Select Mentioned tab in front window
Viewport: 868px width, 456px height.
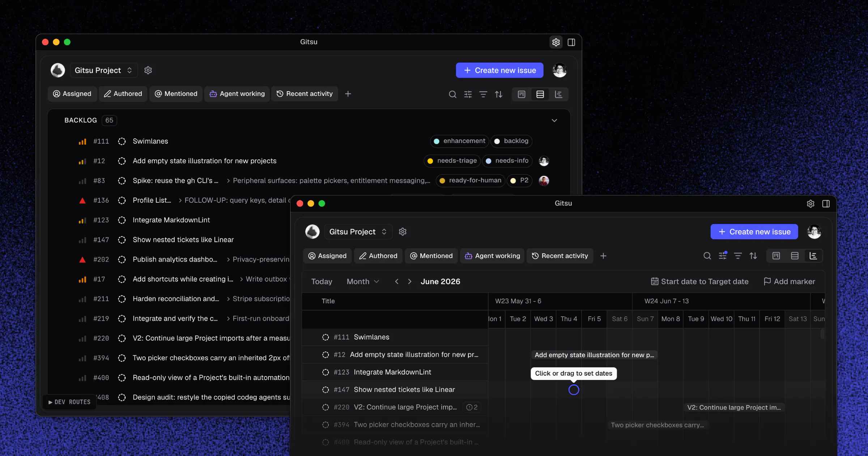[431, 256]
